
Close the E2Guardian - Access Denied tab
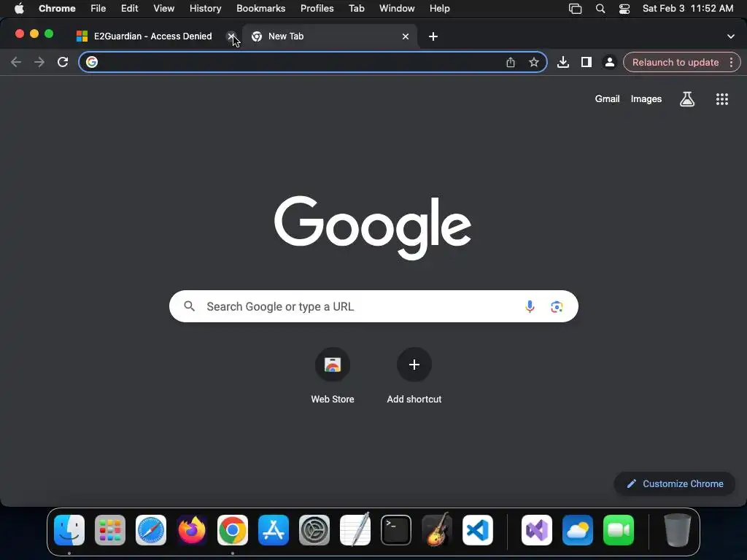231,36
